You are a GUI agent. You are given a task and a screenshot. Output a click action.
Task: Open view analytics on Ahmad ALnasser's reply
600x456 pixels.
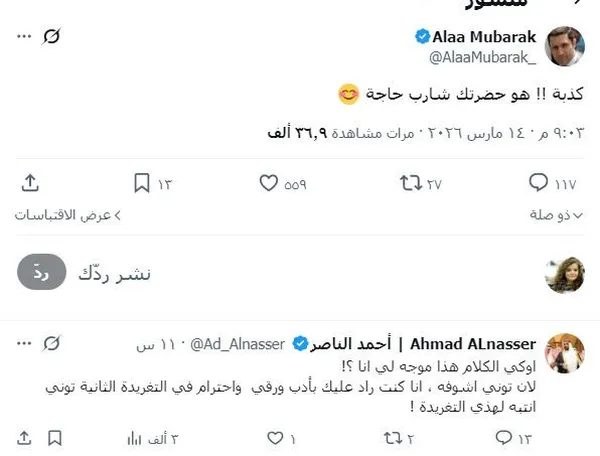[x=134, y=438]
